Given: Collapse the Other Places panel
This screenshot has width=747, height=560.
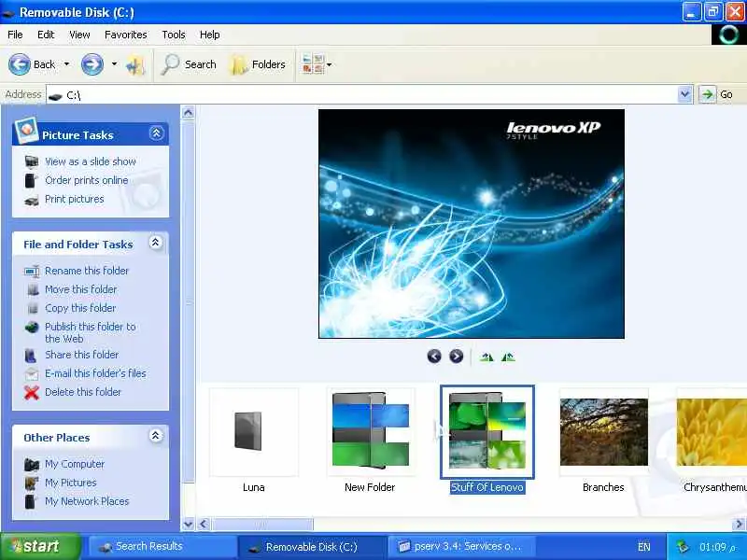Looking at the screenshot, I should 155,436.
